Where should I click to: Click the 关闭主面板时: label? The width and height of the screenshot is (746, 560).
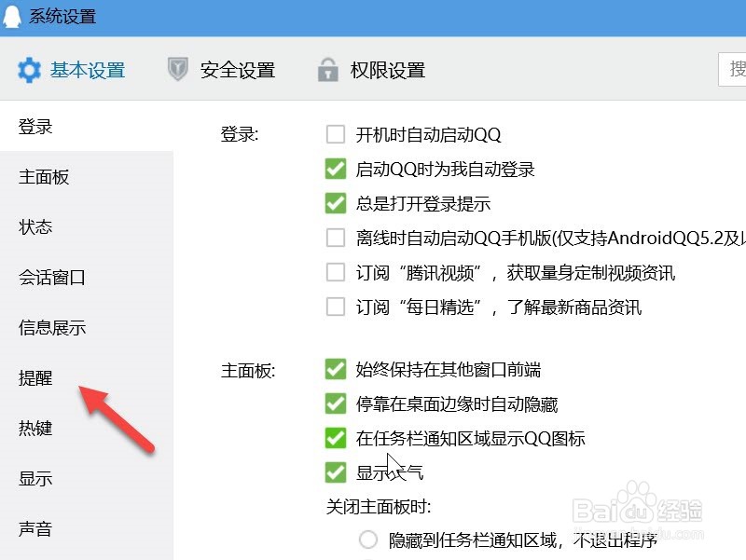pos(379,507)
